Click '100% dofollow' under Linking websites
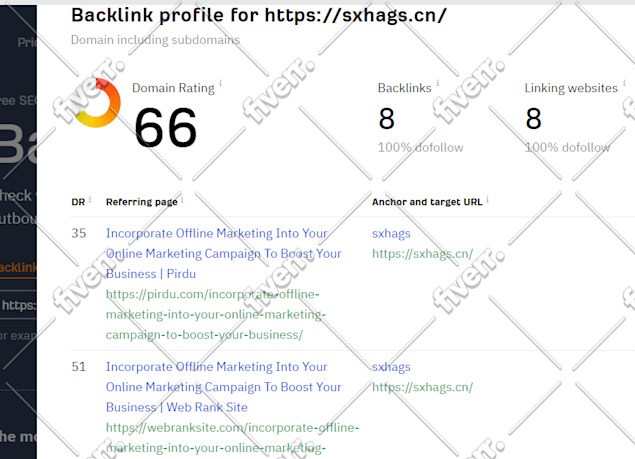Screen dimensions: 635x459 tap(567, 147)
